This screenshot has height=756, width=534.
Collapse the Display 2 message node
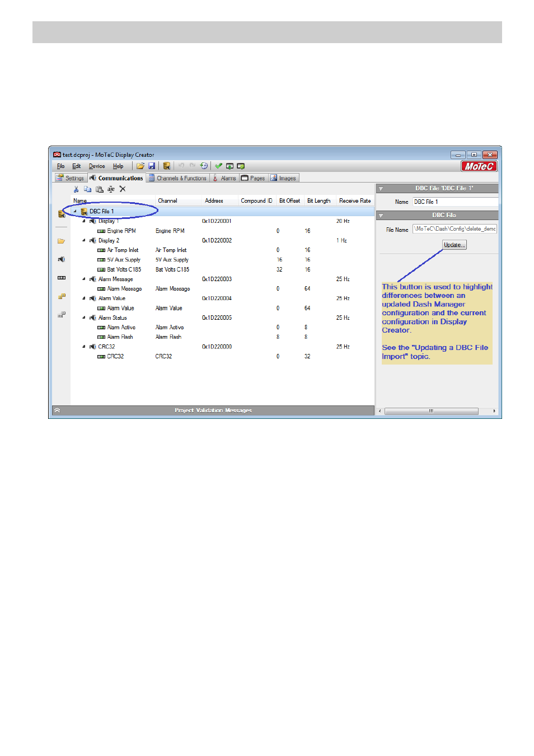[84, 240]
